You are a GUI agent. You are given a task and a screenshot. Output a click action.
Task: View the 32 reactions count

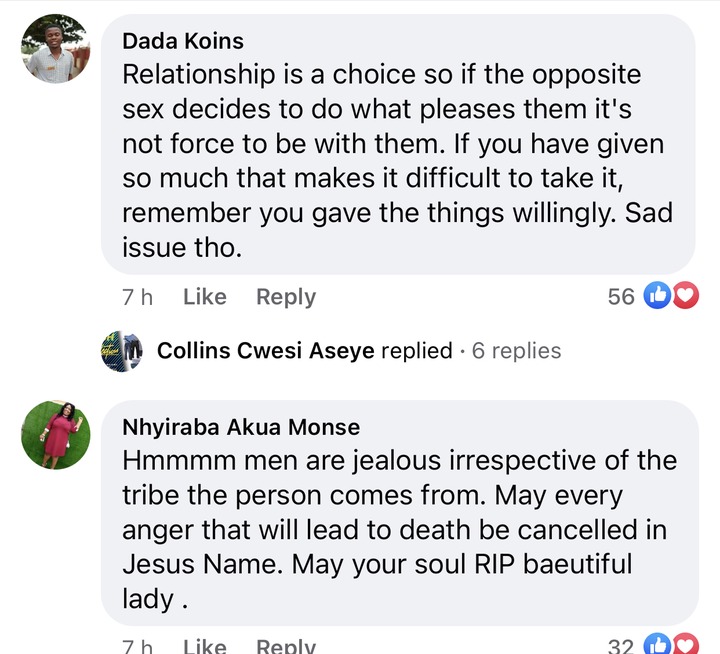[x=621, y=646]
